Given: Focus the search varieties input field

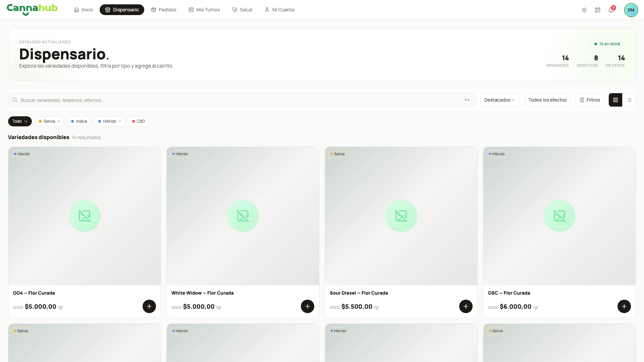Looking at the screenshot, I should tap(242, 100).
